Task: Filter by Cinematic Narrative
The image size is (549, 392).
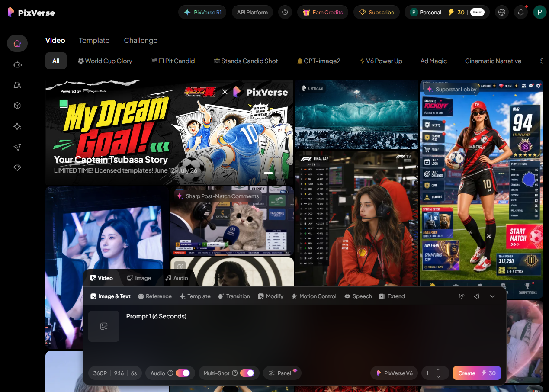Action: (x=493, y=61)
